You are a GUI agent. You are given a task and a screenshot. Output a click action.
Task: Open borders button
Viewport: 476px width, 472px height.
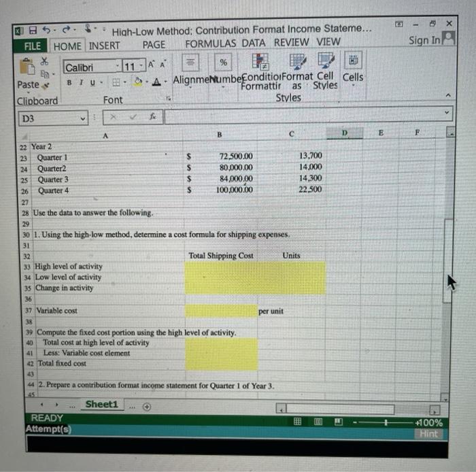[116, 82]
